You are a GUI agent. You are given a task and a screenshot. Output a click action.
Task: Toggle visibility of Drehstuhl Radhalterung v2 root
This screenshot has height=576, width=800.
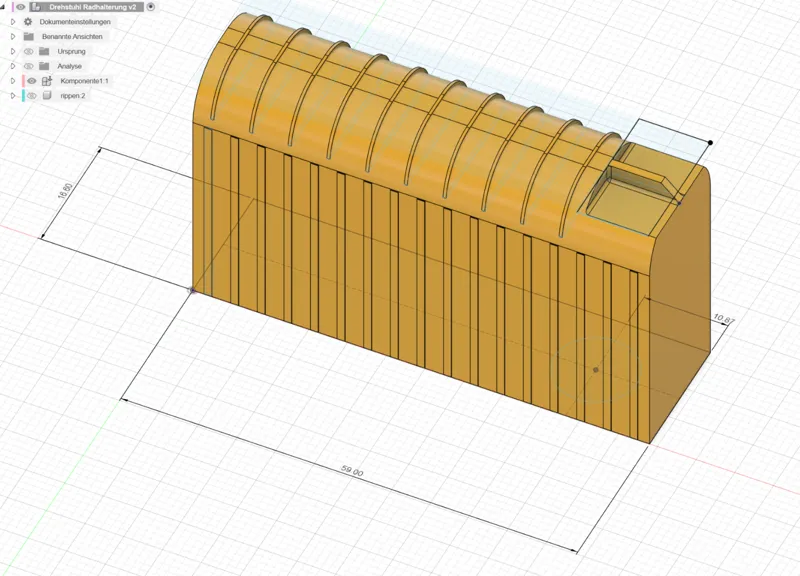tap(20, 7)
